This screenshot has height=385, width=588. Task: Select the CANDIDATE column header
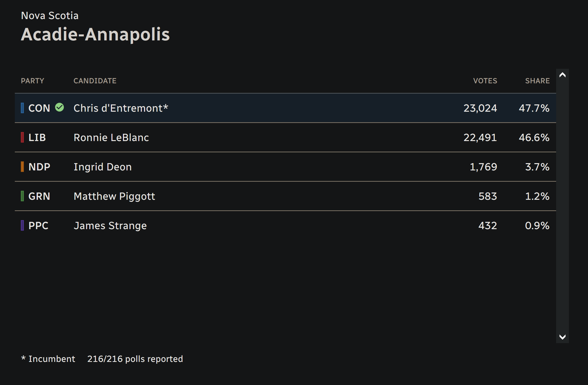[x=95, y=81]
